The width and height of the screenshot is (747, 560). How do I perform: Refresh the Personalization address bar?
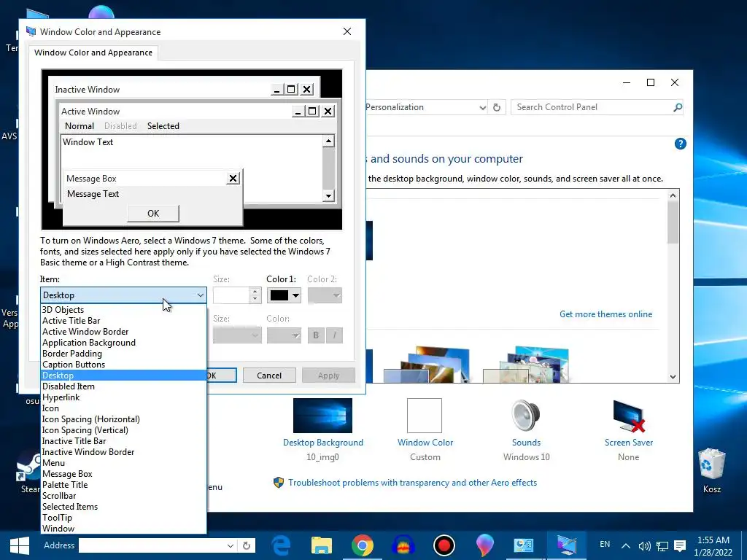click(496, 108)
